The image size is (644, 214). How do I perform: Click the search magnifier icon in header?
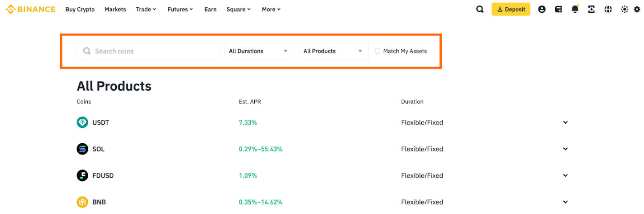(480, 9)
